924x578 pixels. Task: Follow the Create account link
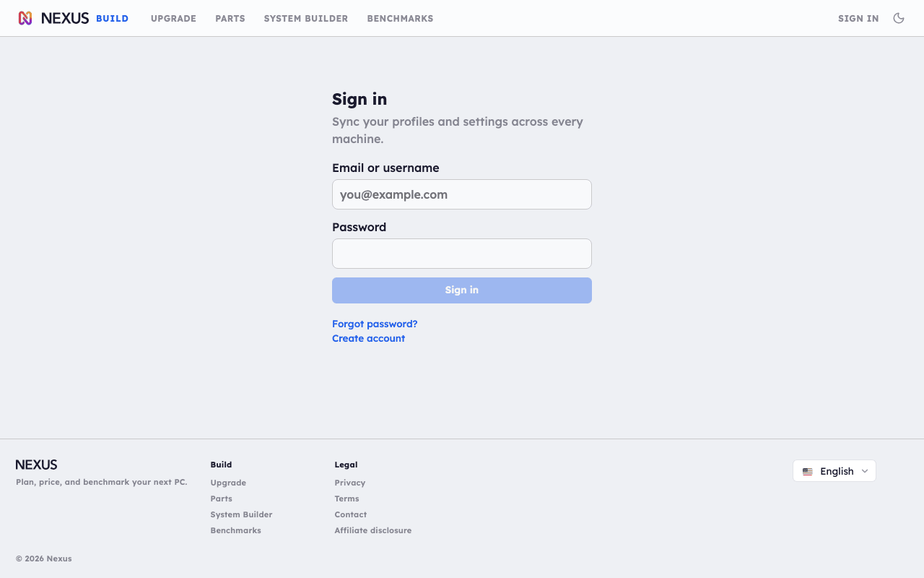[x=368, y=338]
